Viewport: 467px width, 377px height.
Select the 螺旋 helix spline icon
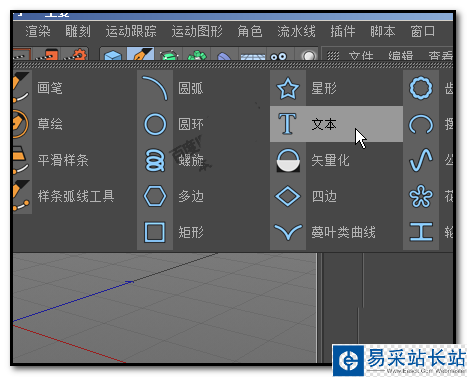[x=155, y=160]
